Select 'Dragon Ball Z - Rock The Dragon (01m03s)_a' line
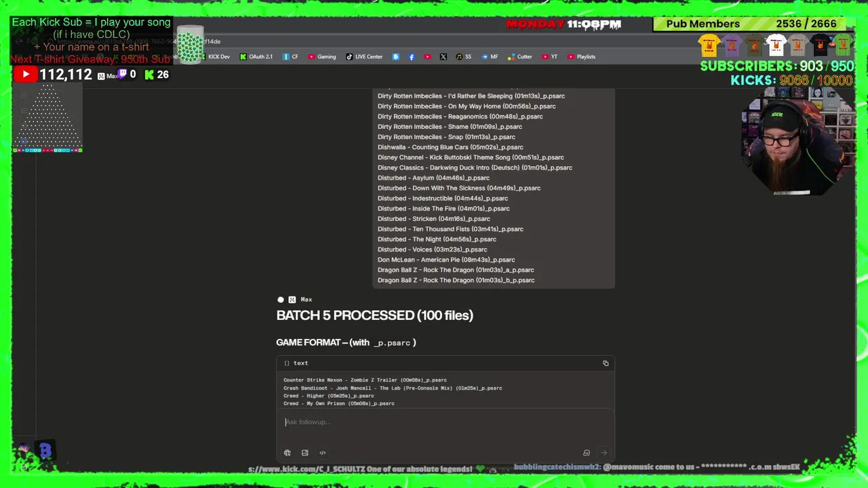This screenshot has height=488, width=868. pyautogui.click(x=456, y=270)
